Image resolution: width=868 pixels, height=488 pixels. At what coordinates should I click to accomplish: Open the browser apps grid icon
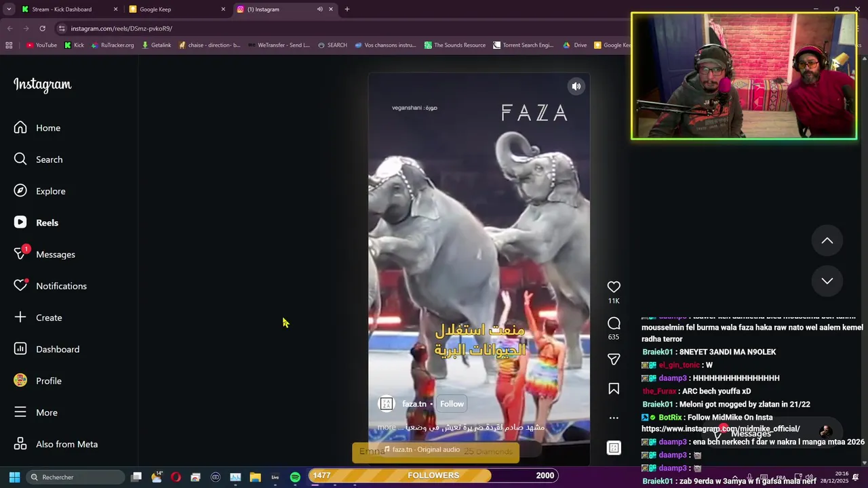[x=9, y=45]
